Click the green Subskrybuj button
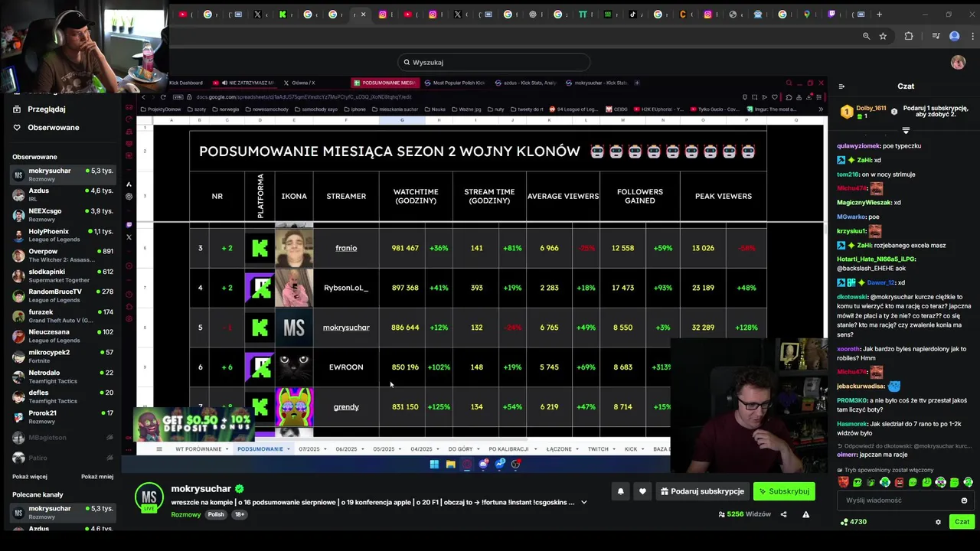This screenshot has width=980, height=551. (784, 491)
